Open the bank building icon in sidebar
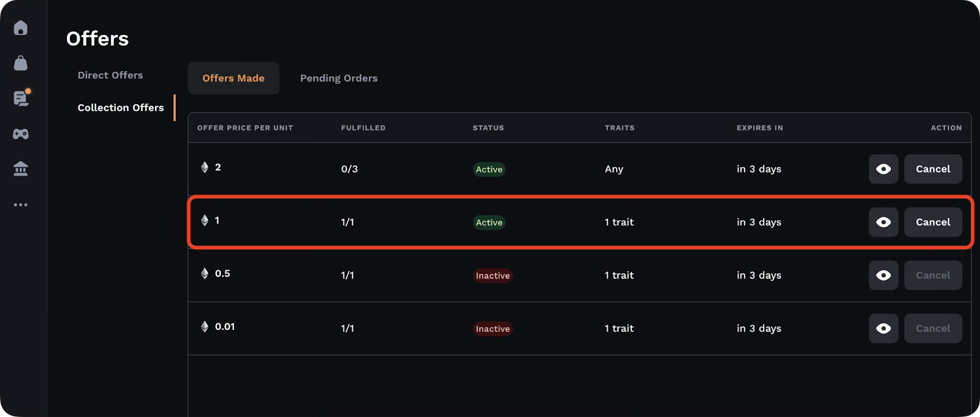This screenshot has width=980, height=417. 21,169
